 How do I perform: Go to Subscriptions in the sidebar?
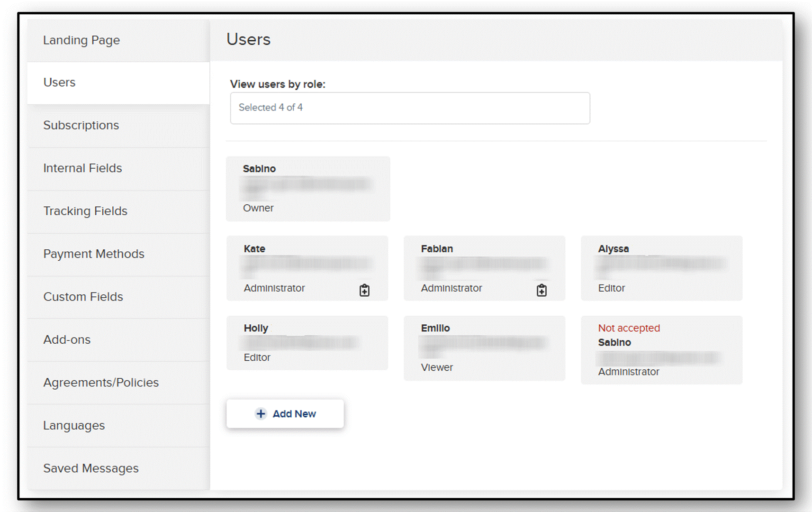click(118, 126)
